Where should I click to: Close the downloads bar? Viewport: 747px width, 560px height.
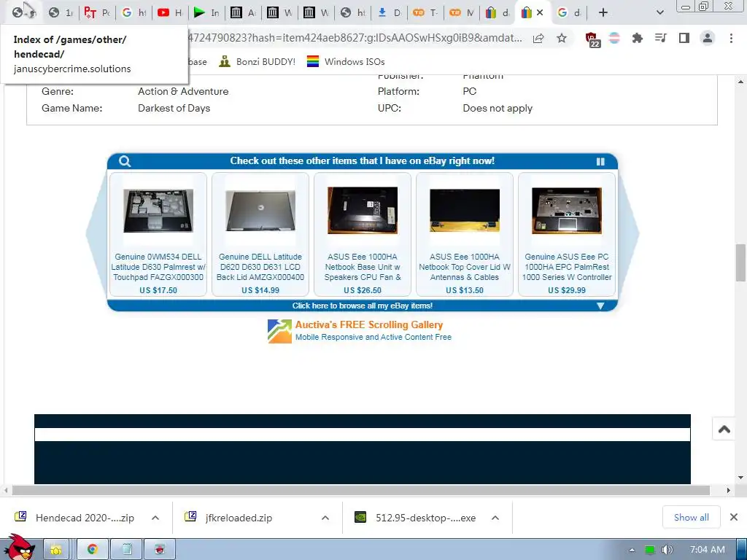(x=734, y=517)
